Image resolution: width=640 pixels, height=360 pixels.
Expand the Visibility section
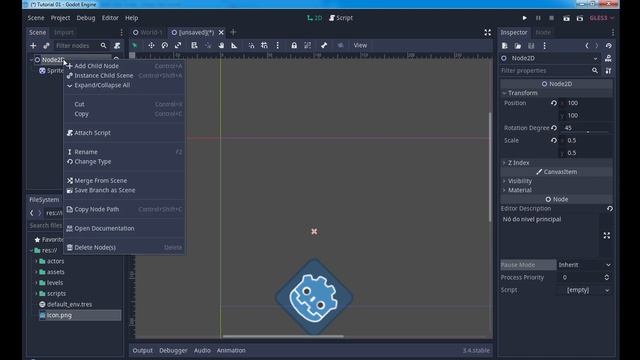point(556,181)
